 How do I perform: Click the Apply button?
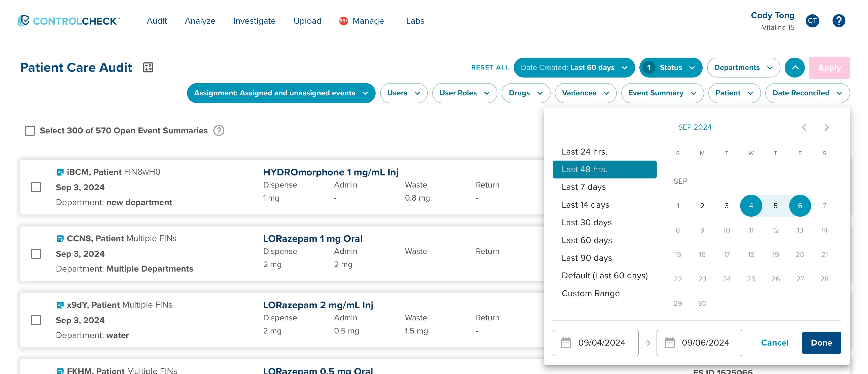pyautogui.click(x=829, y=68)
